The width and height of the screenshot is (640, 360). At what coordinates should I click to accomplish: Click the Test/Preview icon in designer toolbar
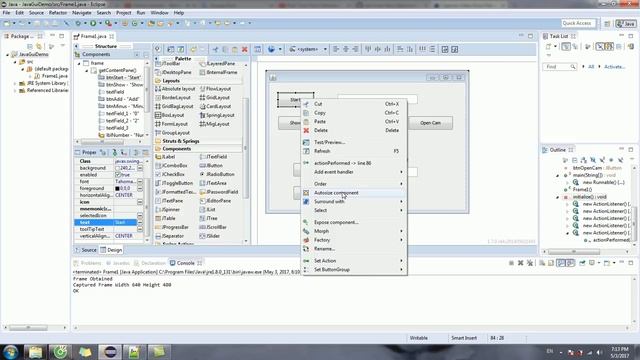point(258,49)
